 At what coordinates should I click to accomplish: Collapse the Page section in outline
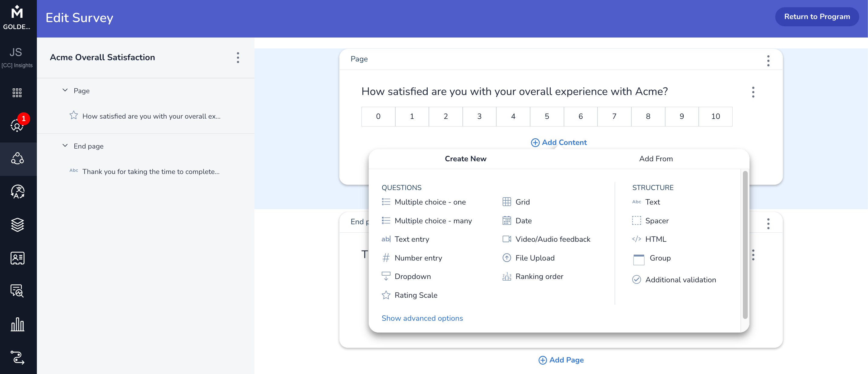(x=65, y=90)
